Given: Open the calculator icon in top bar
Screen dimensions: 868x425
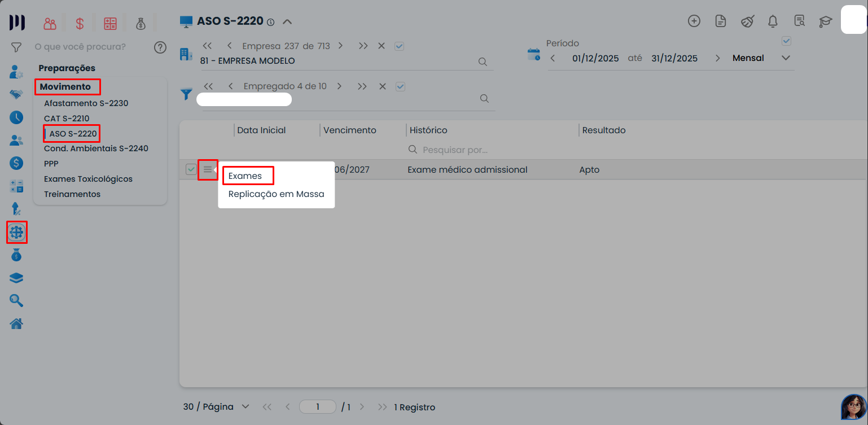Looking at the screenshot, I should [x=110, y=24].
